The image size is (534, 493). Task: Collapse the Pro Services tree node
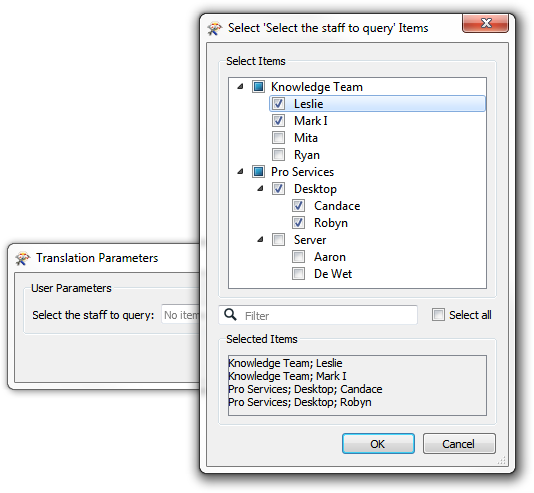[x=240, y=172]
